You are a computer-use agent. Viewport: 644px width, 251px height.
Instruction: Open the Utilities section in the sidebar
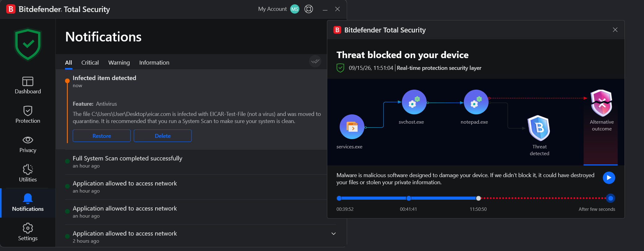click(x=28, y=173)
